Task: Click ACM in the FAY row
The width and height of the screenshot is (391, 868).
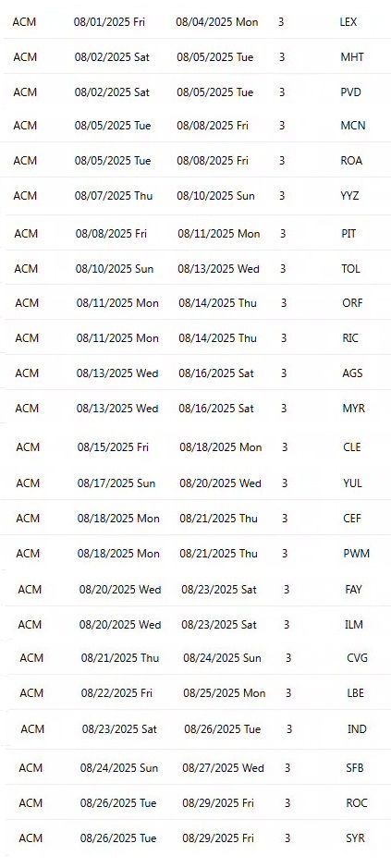Action: (x=30, y=590)
